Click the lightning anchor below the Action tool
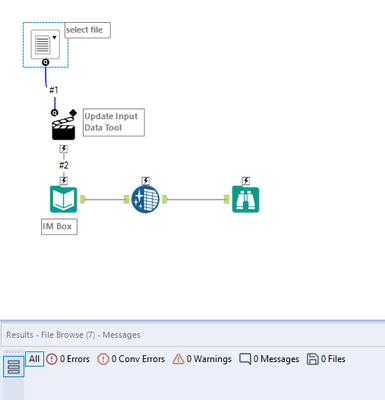 tap(64, 149)
